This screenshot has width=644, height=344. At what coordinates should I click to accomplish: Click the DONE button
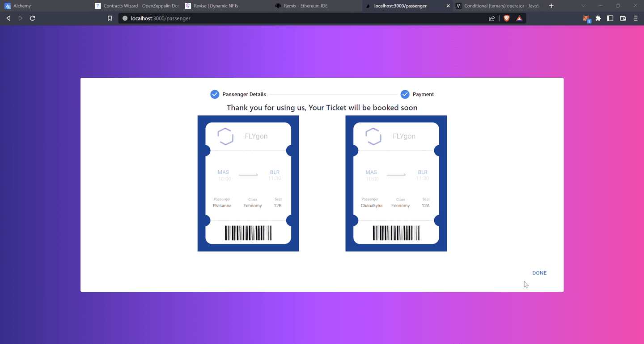pyautogui.click(x=539, y=273)
